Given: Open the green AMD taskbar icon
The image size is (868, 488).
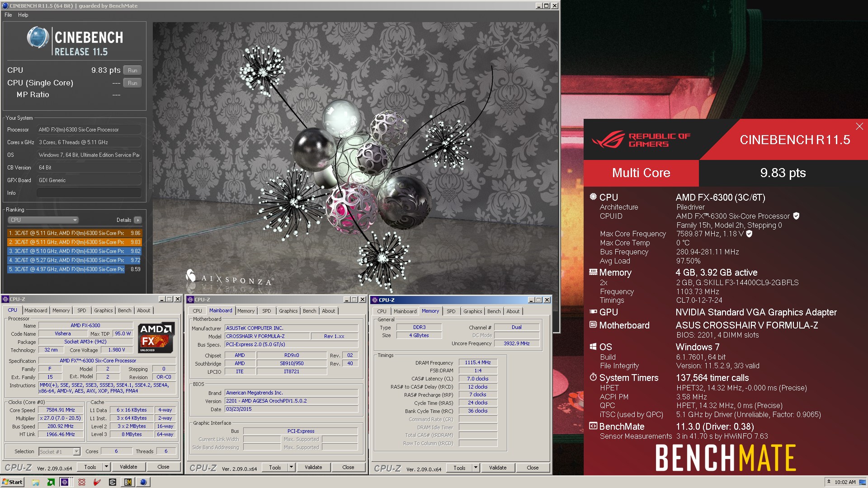Looking at the screenshot, I should coord(51,482).
